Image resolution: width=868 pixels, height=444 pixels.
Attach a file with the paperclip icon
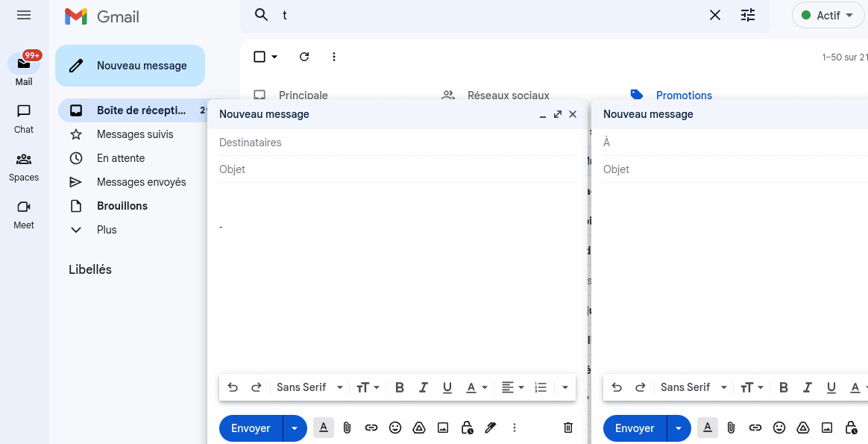point(347,428)
